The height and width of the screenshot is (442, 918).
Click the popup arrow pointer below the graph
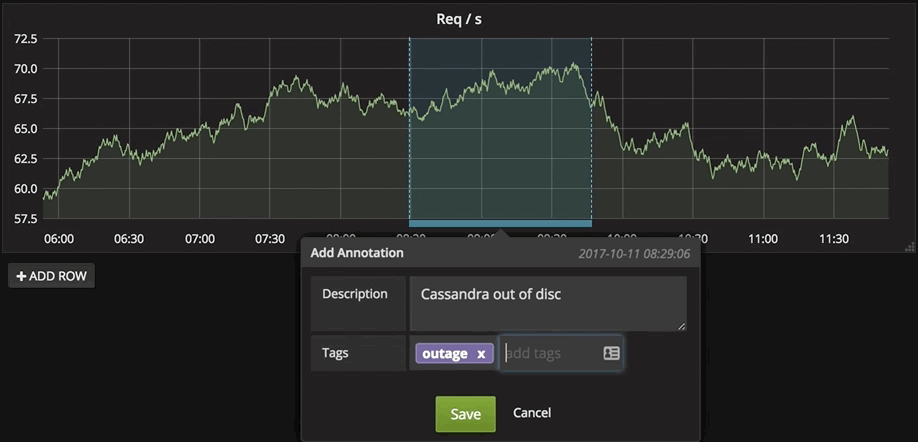pos(500,234)
